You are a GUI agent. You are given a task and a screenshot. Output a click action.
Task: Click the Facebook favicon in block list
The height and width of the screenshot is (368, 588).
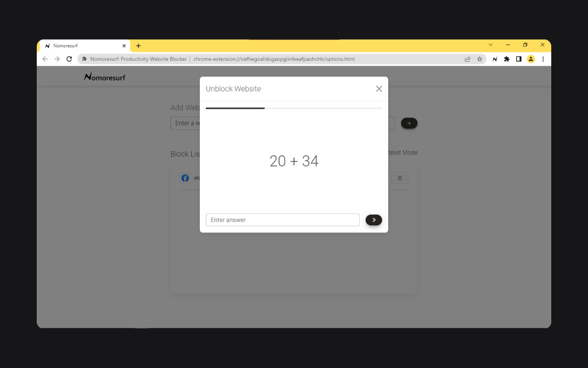click(185, 178)
